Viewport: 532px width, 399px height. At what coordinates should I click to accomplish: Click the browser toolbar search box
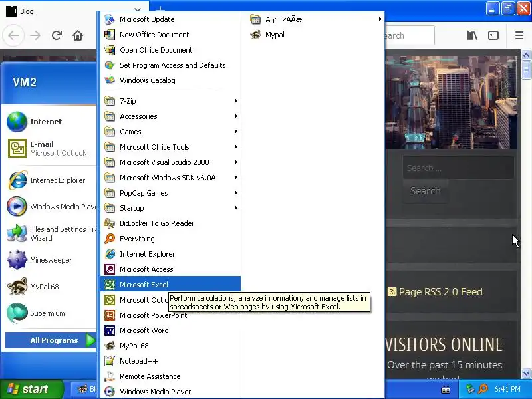click(410, 35)
